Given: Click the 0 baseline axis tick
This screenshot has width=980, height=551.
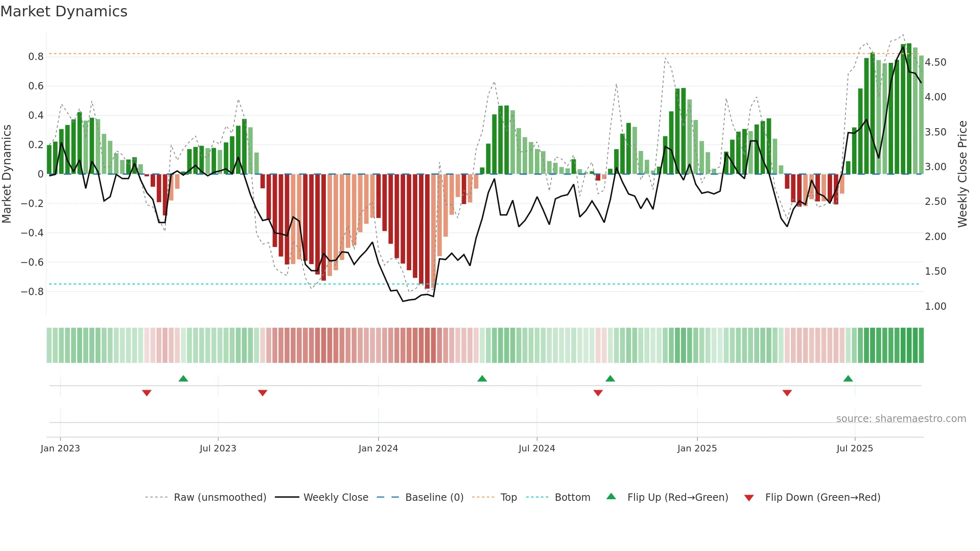Looking at the screenshot, I should coord(40,174).
